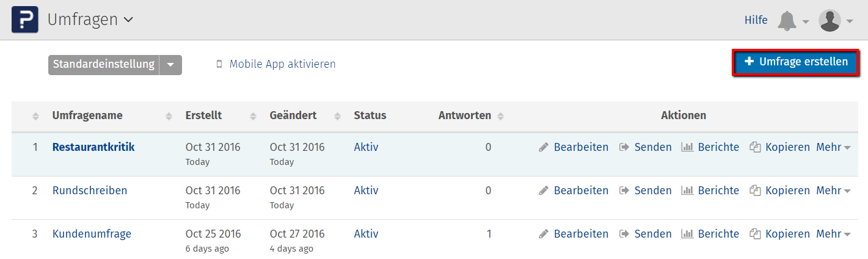Open the notifications bell icon
The width and height of the screenshot is (868, 259).
787,20
